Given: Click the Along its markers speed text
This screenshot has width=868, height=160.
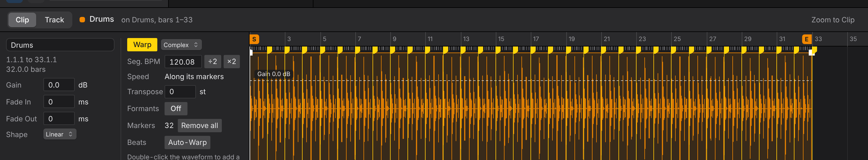Looking at the screenshot, I should pos(194,77).
